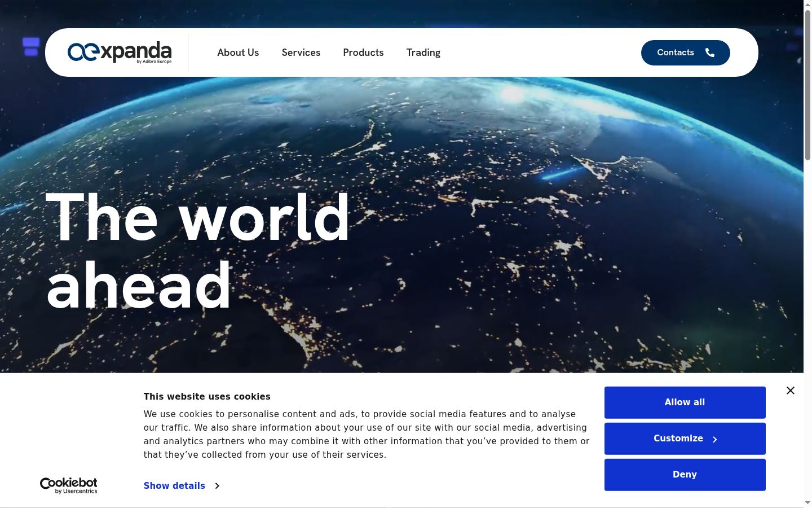Click the Cookiebot by Usercentrics logo

point(68,485)
